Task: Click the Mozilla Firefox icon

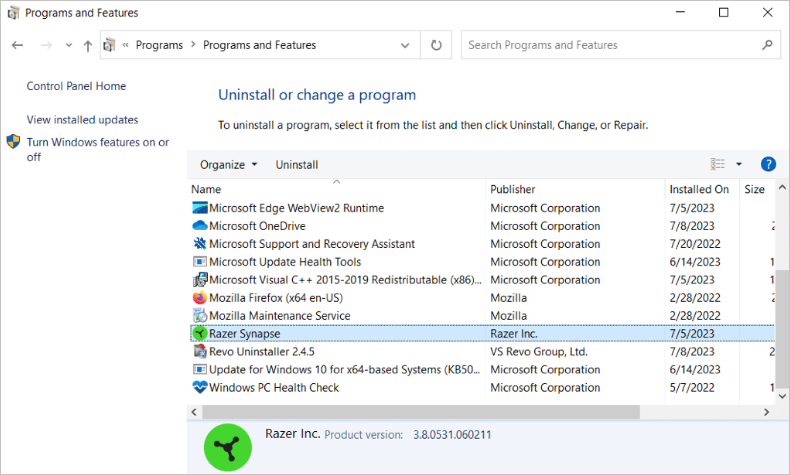Action: [x=200, y=297]
